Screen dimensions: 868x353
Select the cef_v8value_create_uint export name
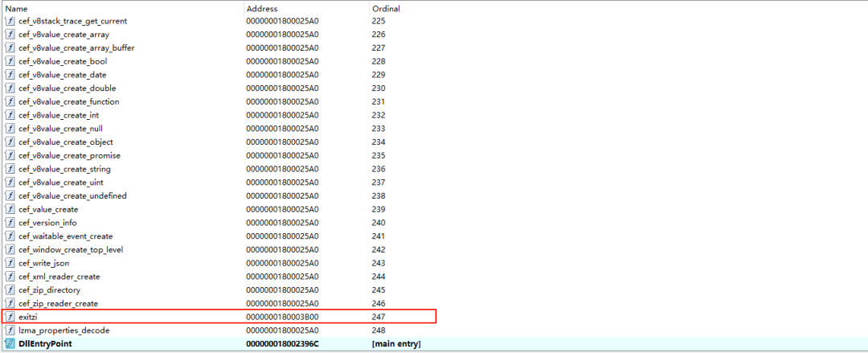[61, 183]
